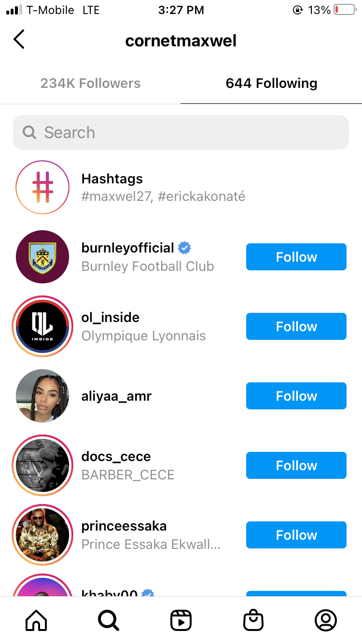View princeessaka avatar story
362x644 pixels.
(42, 535)
